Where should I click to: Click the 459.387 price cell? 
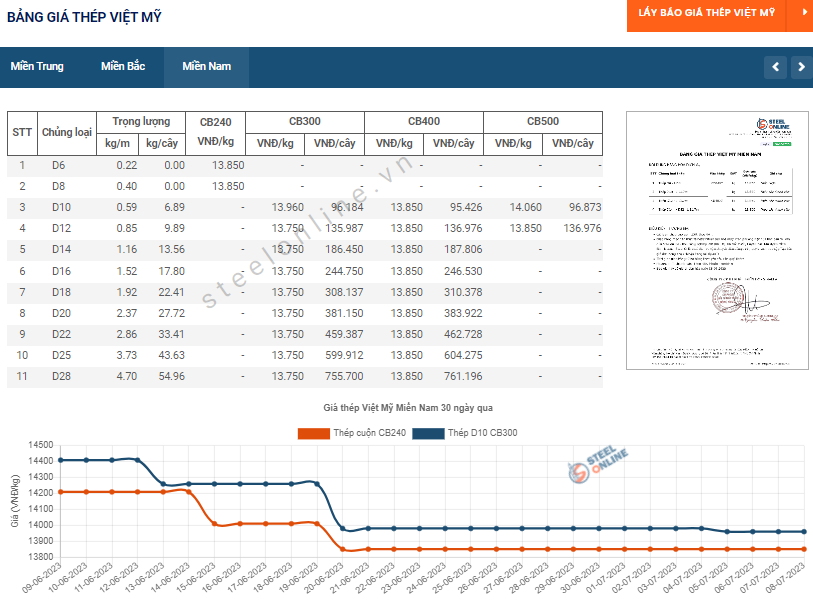[x=344, y=334]
